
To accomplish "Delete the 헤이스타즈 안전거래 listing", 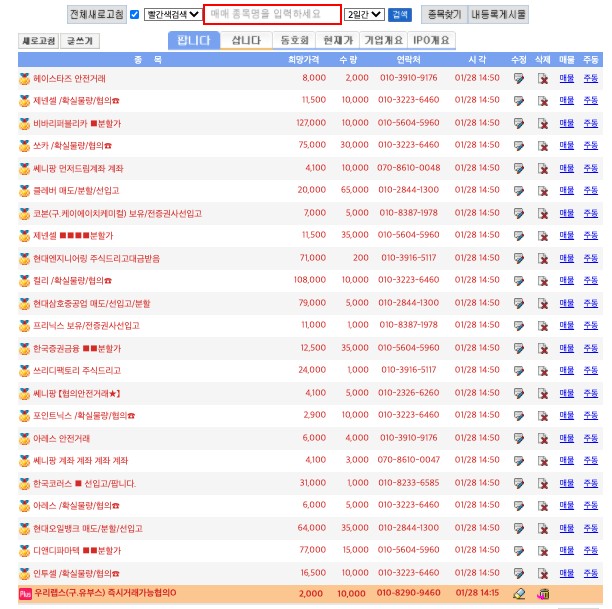I will tap(543, 78).
